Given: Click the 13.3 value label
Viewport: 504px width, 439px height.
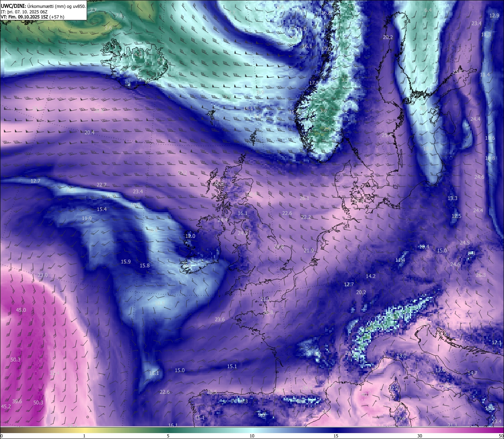Looking at the screenshot, I should [452, 198].
